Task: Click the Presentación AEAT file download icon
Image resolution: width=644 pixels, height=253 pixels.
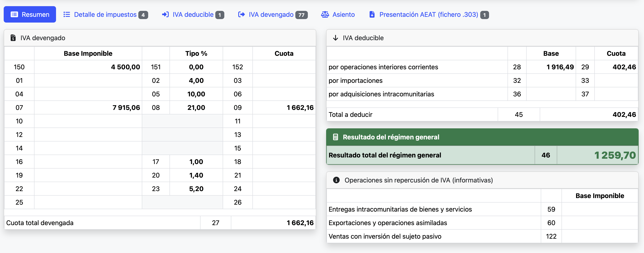Action: (372, 15)
